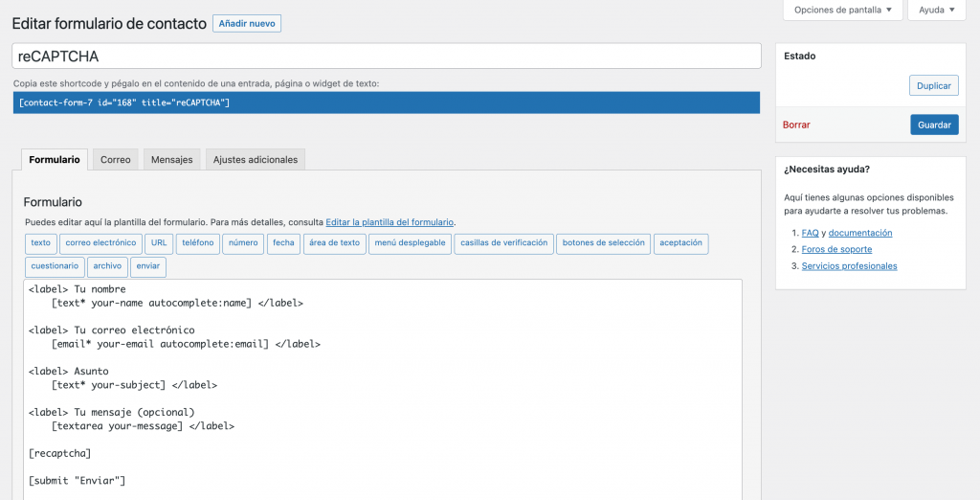Click the Duplicar button
Image resolution: width=980 pixels, height=500 pixels.
coord(933,86)
